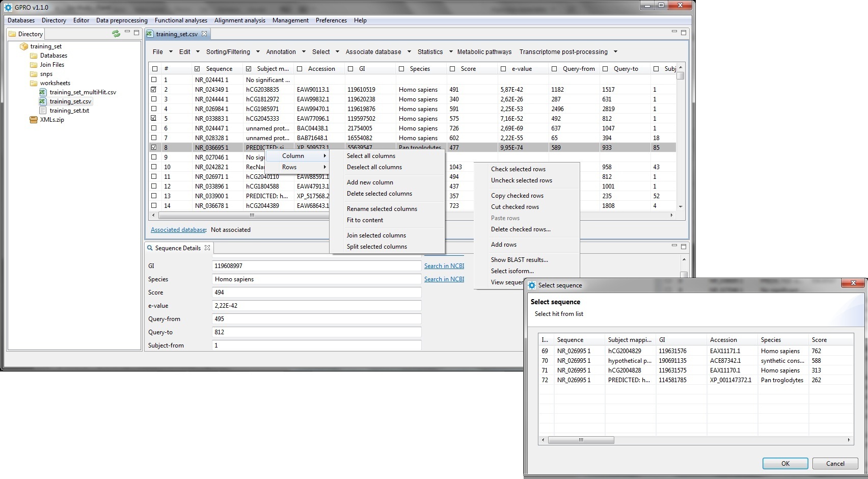868x479 pixels.
Task: Click the horizontal scrollbar in the Select sequence list
Action: 581,440
